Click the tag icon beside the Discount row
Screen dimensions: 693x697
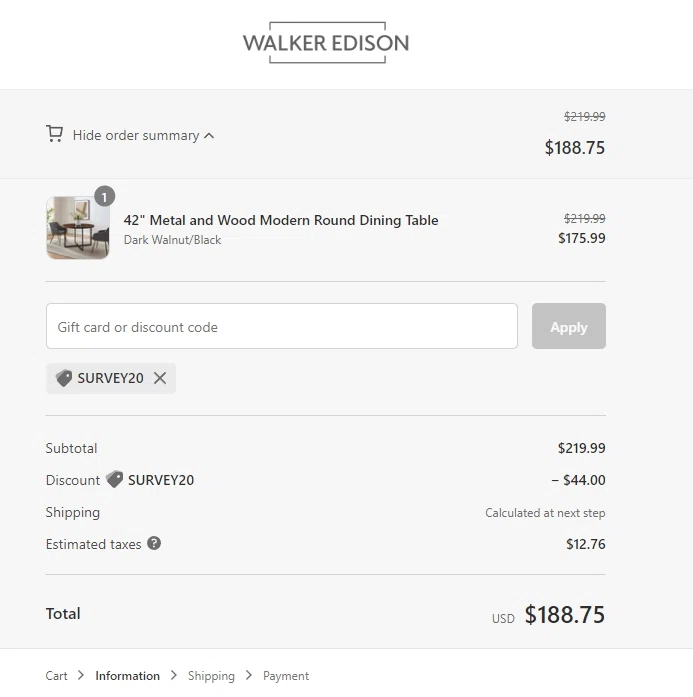115,480
